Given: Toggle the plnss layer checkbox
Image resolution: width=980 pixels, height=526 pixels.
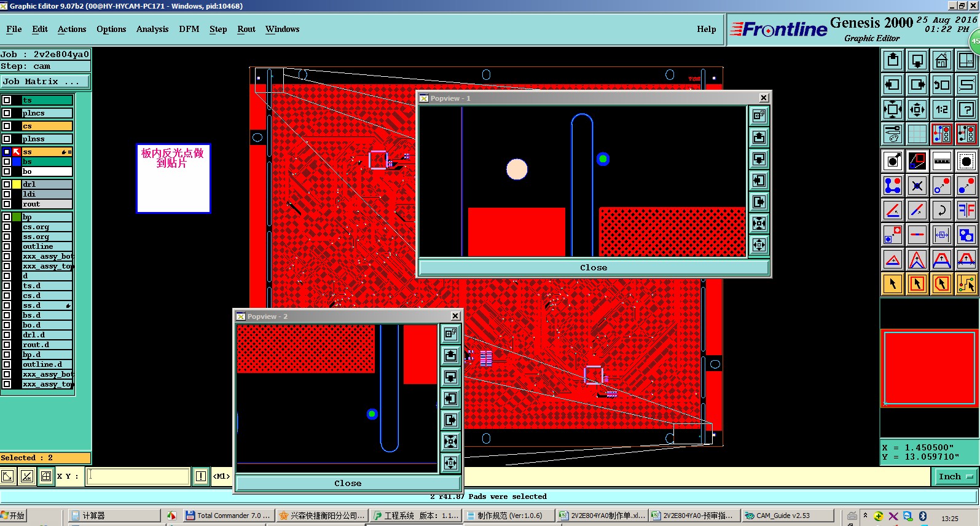Looking at the screenshot, I should coord(7,139).
